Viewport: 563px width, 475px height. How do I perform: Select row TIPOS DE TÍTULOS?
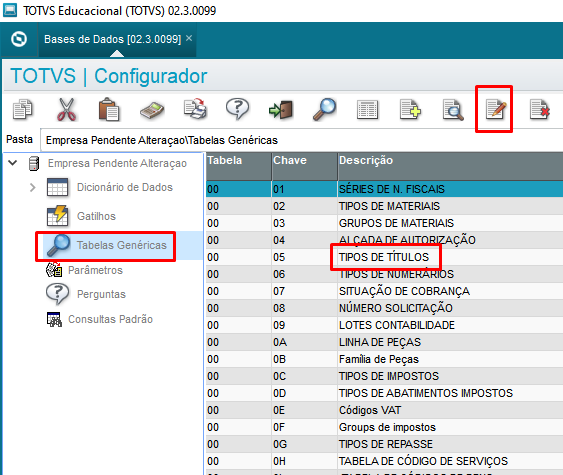[384, 257]
